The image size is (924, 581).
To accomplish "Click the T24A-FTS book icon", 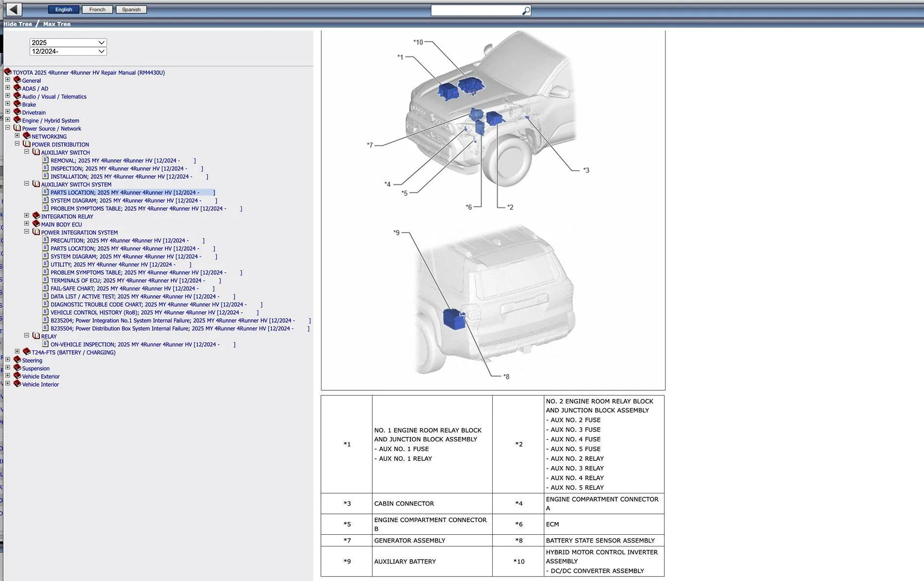I will pyautogui.click(x=27, y=352).
